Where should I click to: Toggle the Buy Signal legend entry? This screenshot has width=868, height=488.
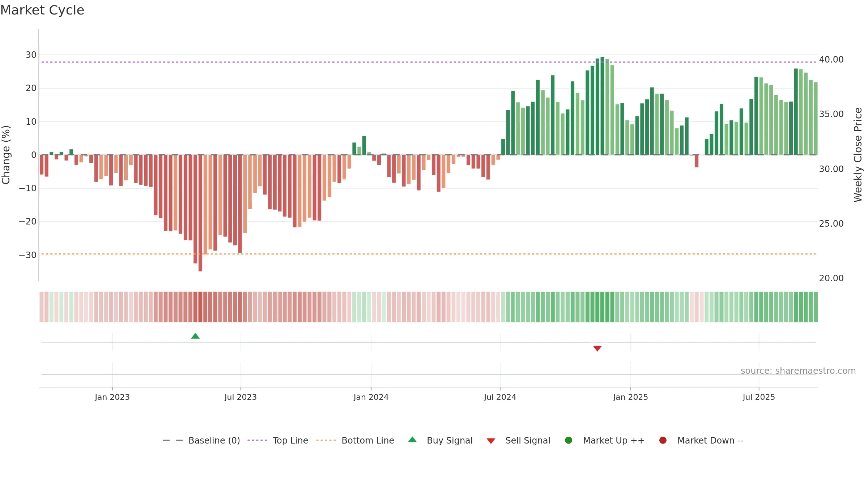[x=440, y=440]
